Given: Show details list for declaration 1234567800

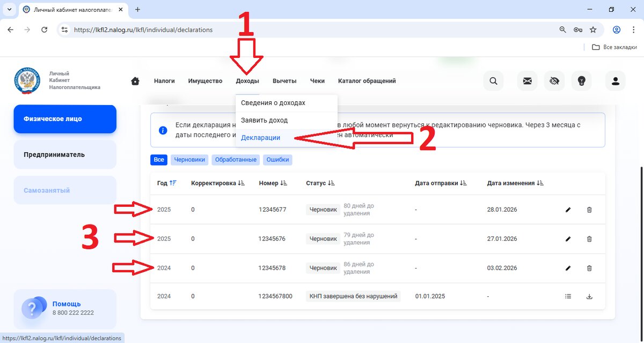Looking at the screenshot, I should [568, 296].
